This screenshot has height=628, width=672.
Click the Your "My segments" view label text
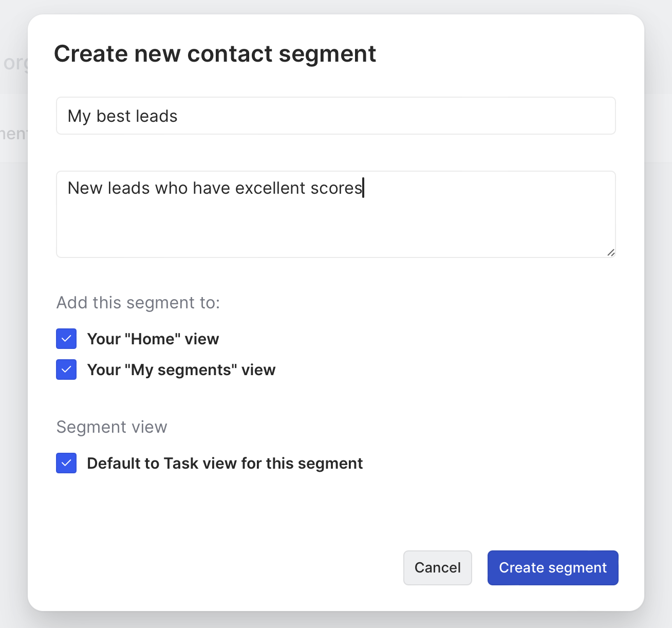[x=181, y=370]
